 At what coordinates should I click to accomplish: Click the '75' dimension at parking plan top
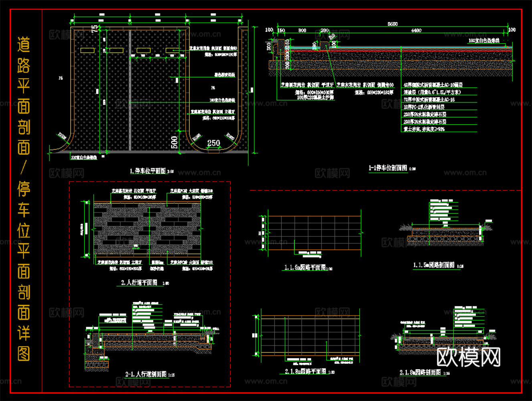point(95,28)
